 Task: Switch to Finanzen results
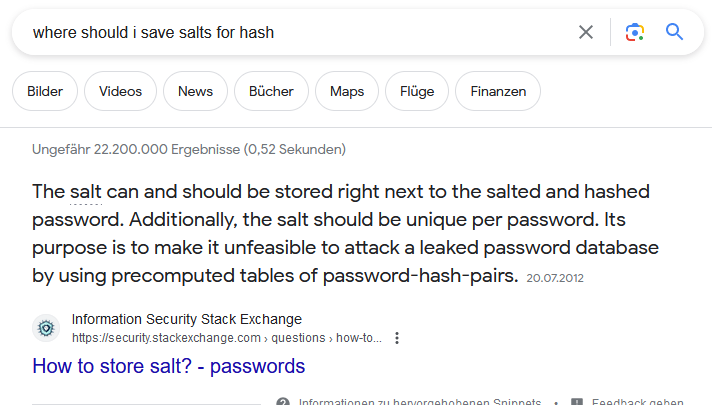[x=498, y=91]
